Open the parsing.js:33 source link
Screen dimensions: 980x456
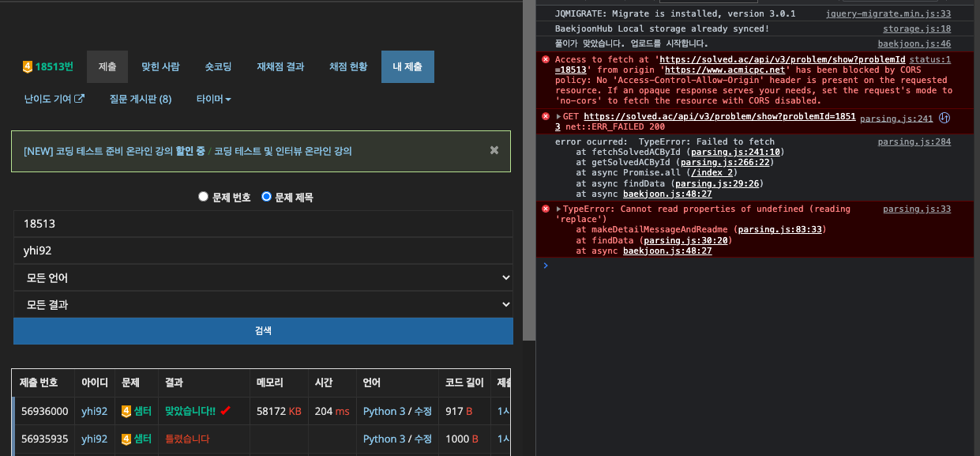tap(917, 209)
